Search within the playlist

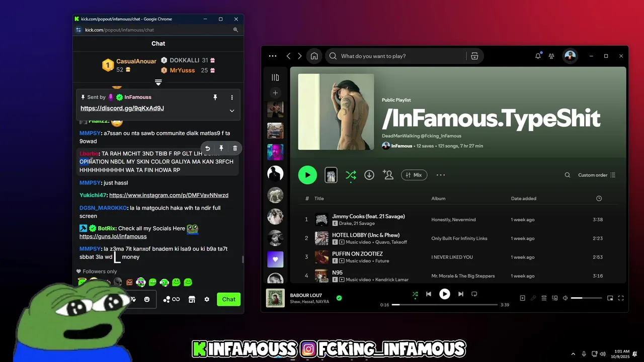pyautogui.click(x=568, y=175)
